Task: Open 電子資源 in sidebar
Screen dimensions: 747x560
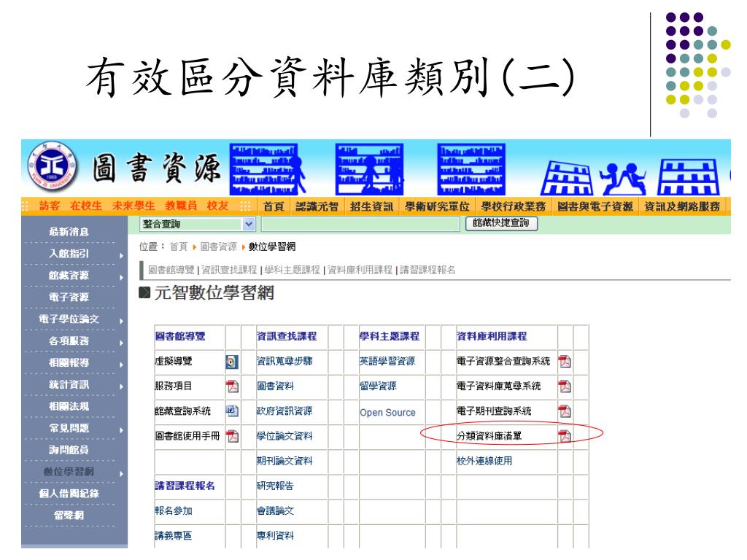Action: point(69,297)
